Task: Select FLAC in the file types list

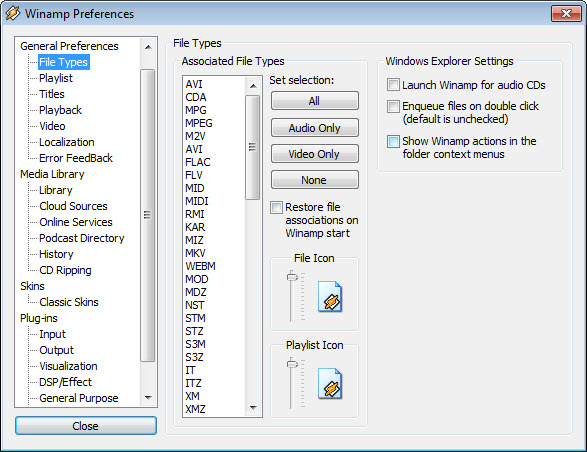Action: 198,162
